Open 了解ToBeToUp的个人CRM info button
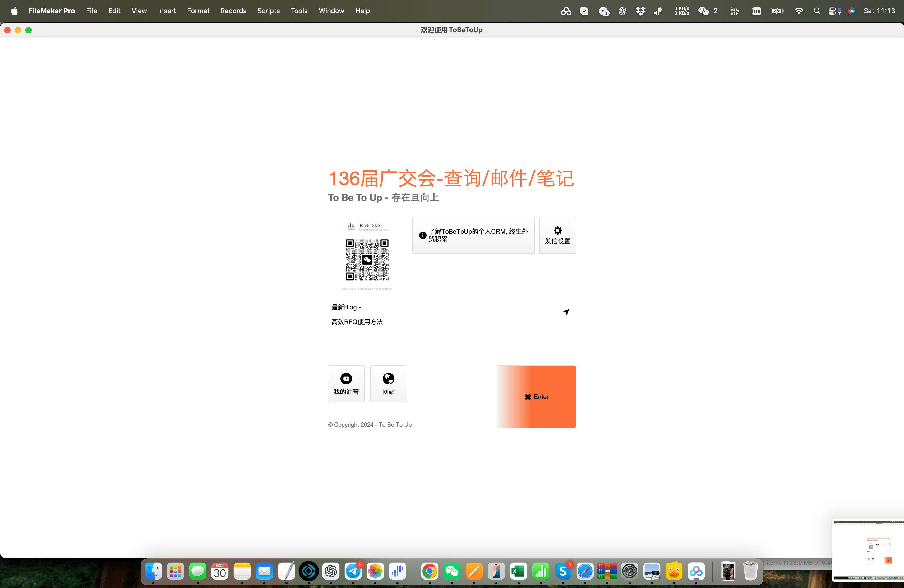 point(473,235)
